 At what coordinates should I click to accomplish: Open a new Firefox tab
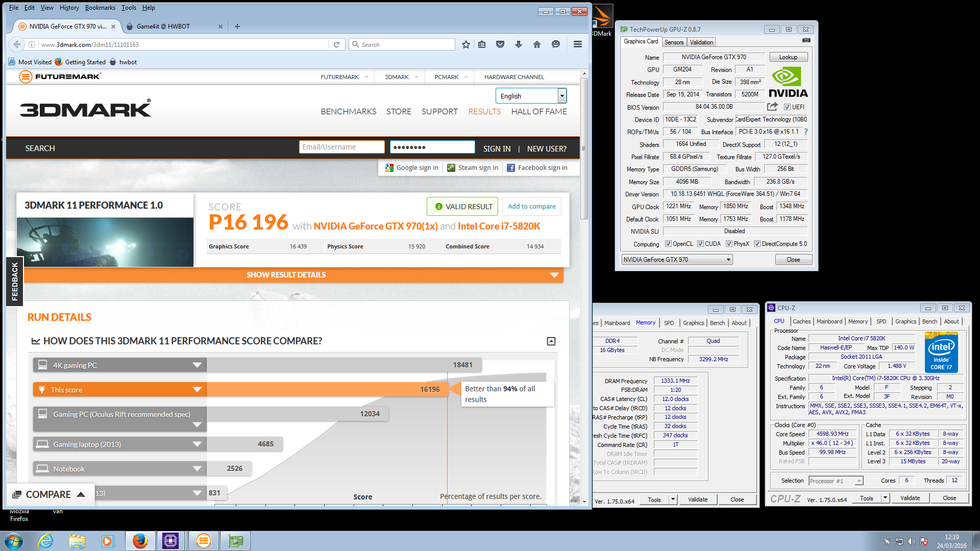(237, 27)
